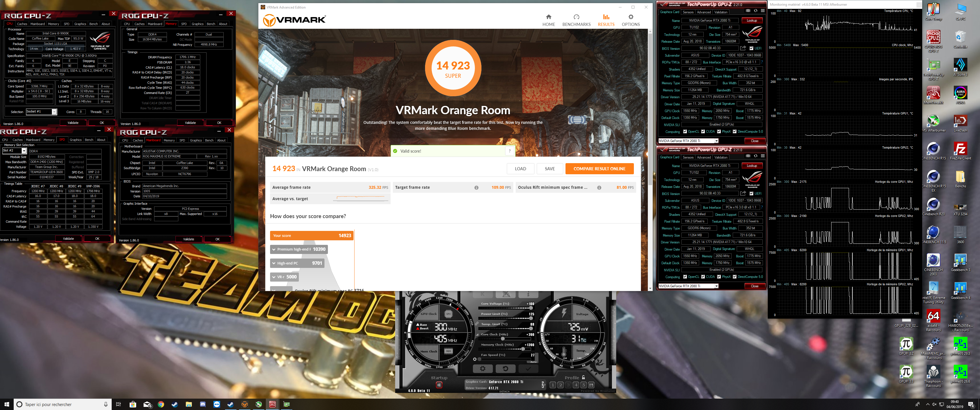
Task: Expand Premium high-end PC score row
Action: coord(299,249)
